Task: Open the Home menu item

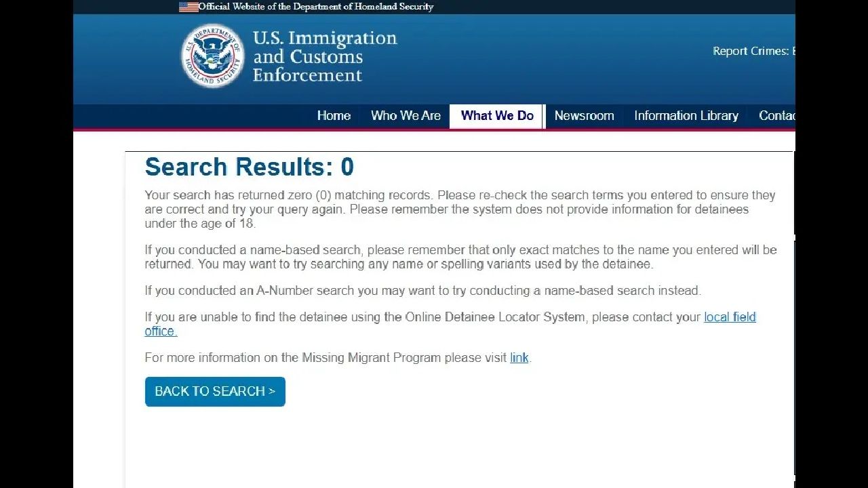Action: (x=334, y=116)
